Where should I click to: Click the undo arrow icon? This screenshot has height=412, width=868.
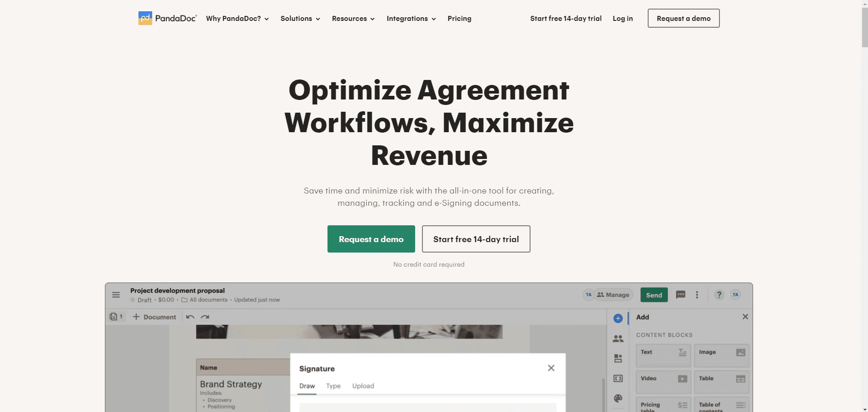(x=190, y=317)
